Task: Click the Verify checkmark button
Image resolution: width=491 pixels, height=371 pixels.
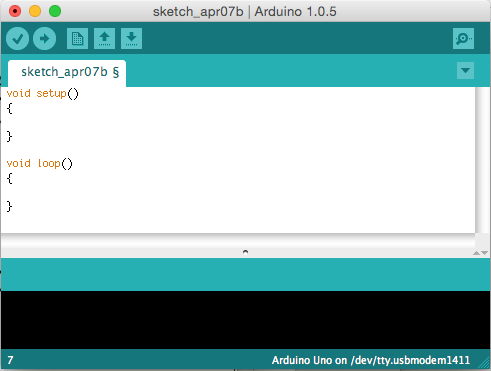Action: click(17, 39)
